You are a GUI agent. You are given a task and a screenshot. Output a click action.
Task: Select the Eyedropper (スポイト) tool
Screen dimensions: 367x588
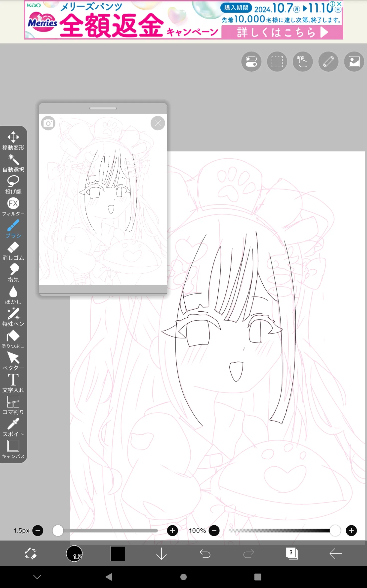[13, 427]
